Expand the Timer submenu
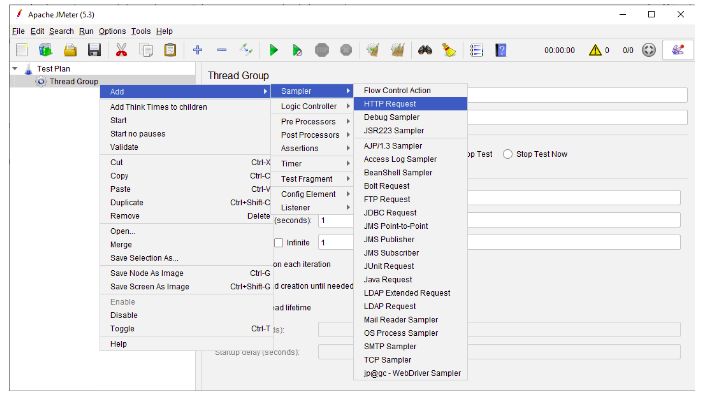 tap(312, 164)
